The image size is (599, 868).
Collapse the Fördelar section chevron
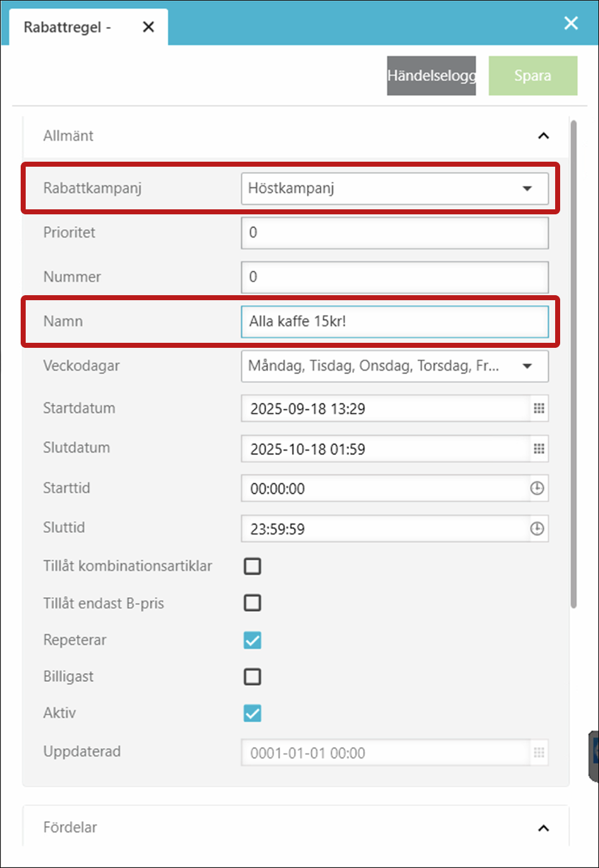click(x=543, y=828)
